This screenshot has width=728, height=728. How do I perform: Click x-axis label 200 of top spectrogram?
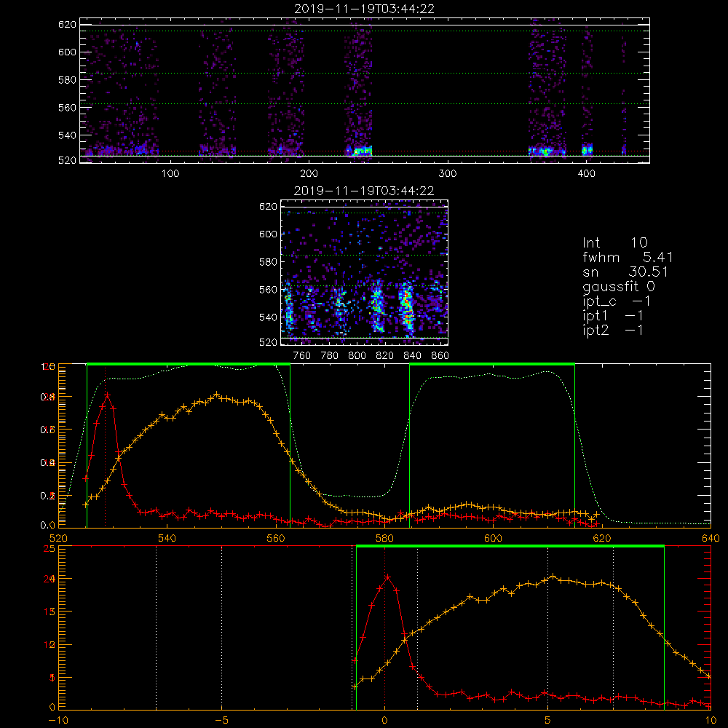point(309,174)
